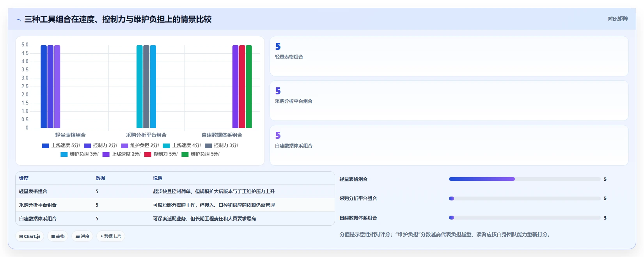This screenshot has width=644, height=257.
Task: Click the 采购分析平台组合 x-axis label
Action: pyautogui.click(x=146, y=135)
